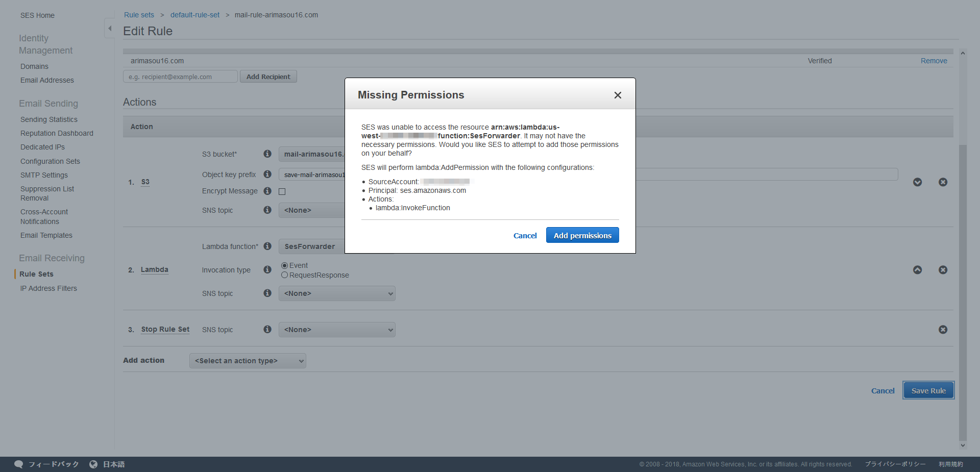Open Lambda action SNS topic dropdown
Viewport: 980px width, 472px height.
(x=337, y=293)
